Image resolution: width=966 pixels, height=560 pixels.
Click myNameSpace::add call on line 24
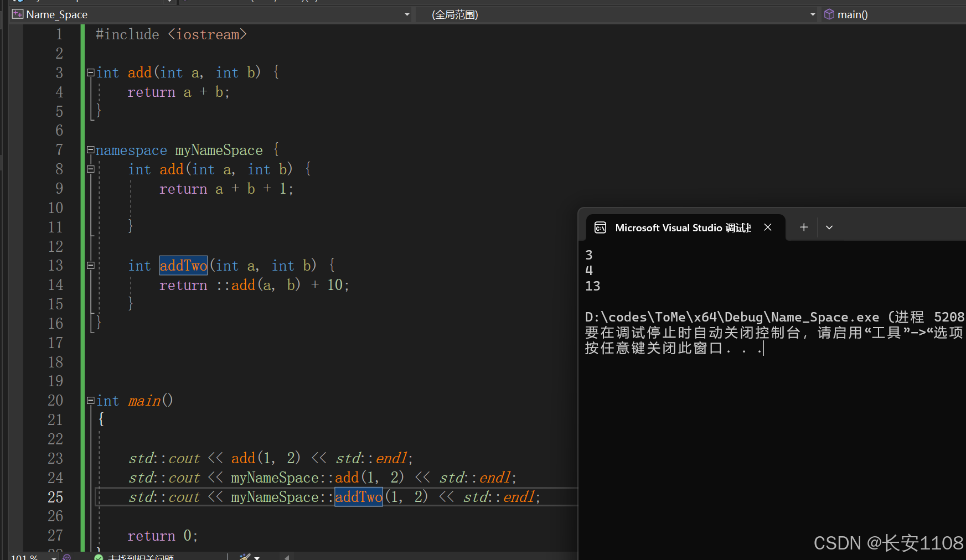pyautogui.click(x=317, y=478)
